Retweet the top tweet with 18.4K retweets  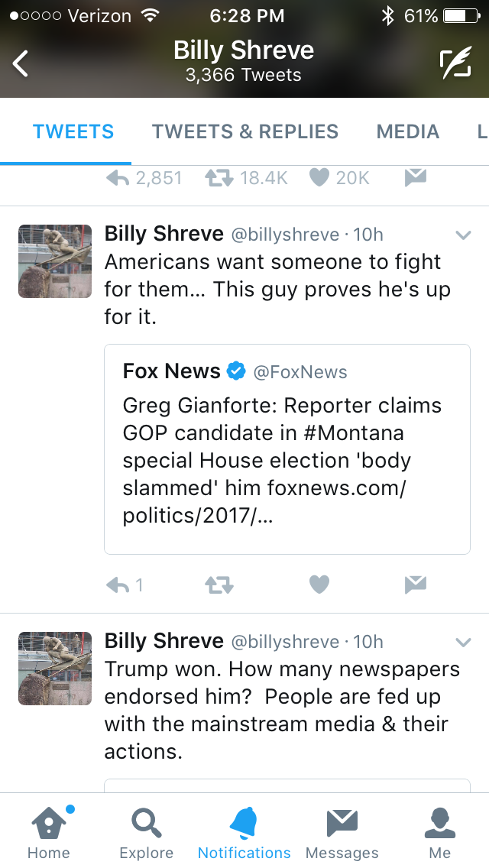(x=219, y=177)
